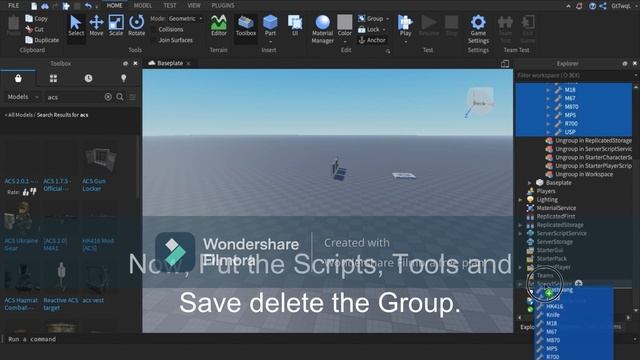
Task: Open Game Settings
Action: pos(478,29)
